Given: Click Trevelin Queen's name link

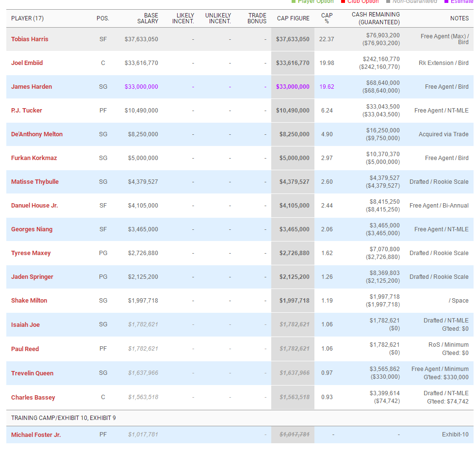Looking at the screenshot, I should (x=33, y=373).
